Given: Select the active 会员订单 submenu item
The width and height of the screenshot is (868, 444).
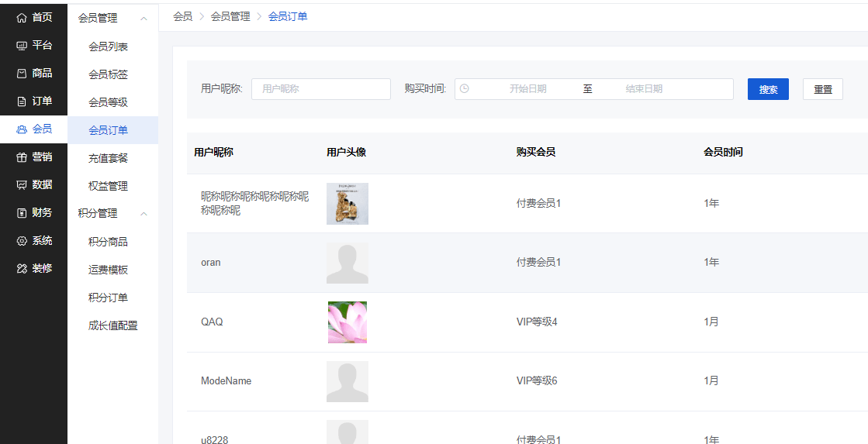Looking at the screenshot, I should tap(113, 130).
